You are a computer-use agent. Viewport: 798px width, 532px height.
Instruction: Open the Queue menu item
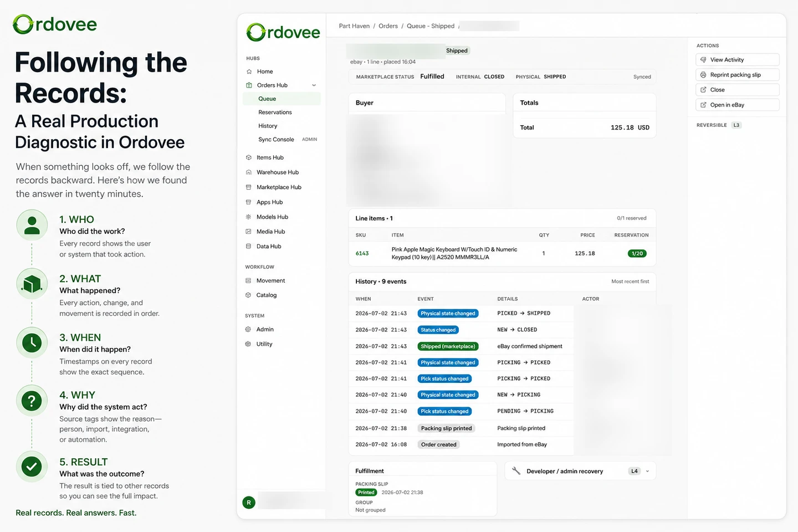coord(282,99)
